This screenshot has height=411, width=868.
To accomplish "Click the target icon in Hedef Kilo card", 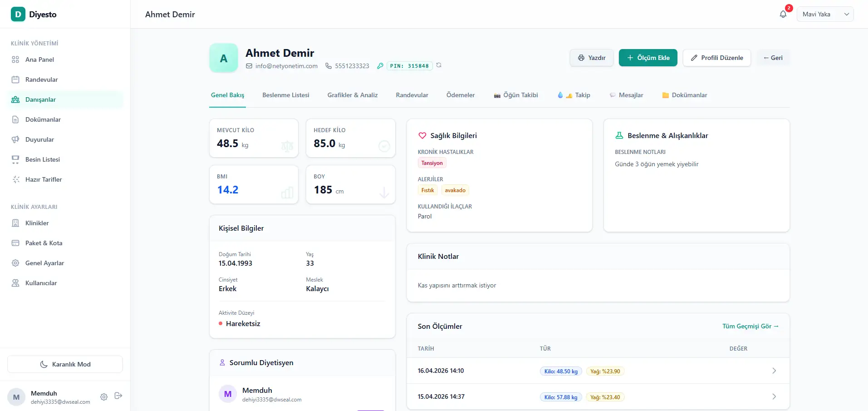I will point(384,146).
